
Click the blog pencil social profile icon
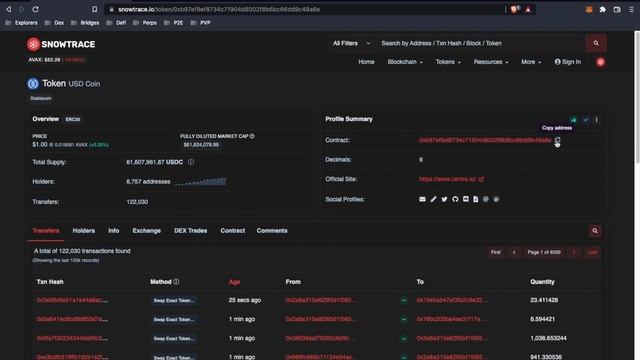(433, 199)
